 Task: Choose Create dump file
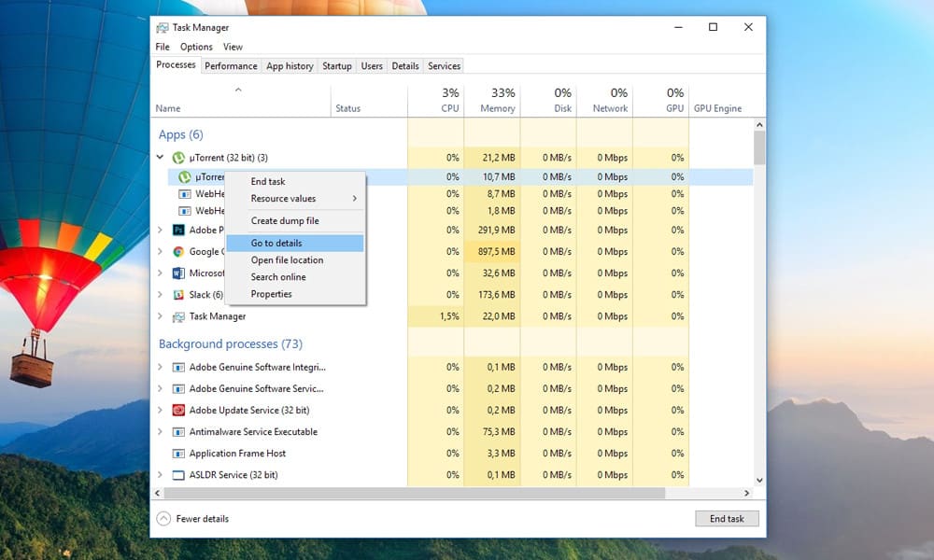[x=285, y=221]
